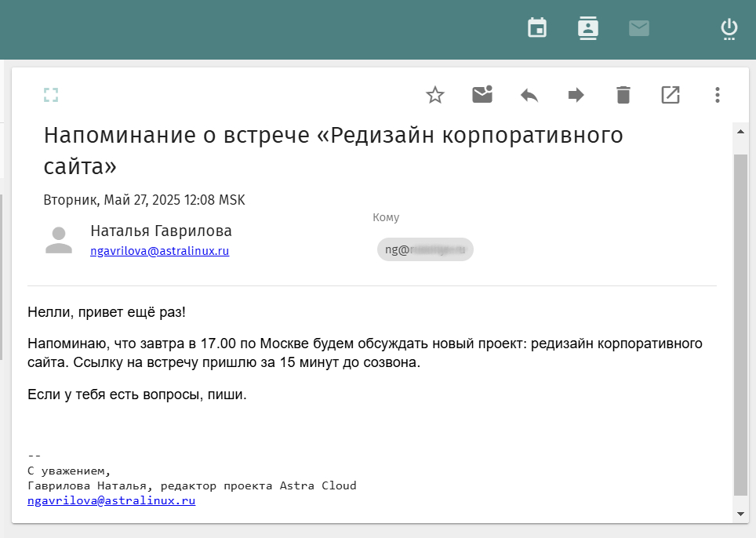Expand message to fullscreen view
The width and height of the screenshot is (756, 538).
(x=51, y=95)
